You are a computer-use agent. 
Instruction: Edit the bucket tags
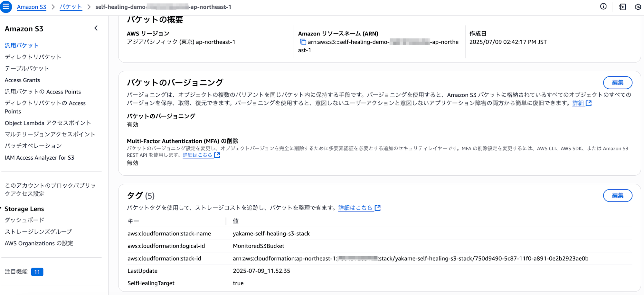tap(618, 195)
